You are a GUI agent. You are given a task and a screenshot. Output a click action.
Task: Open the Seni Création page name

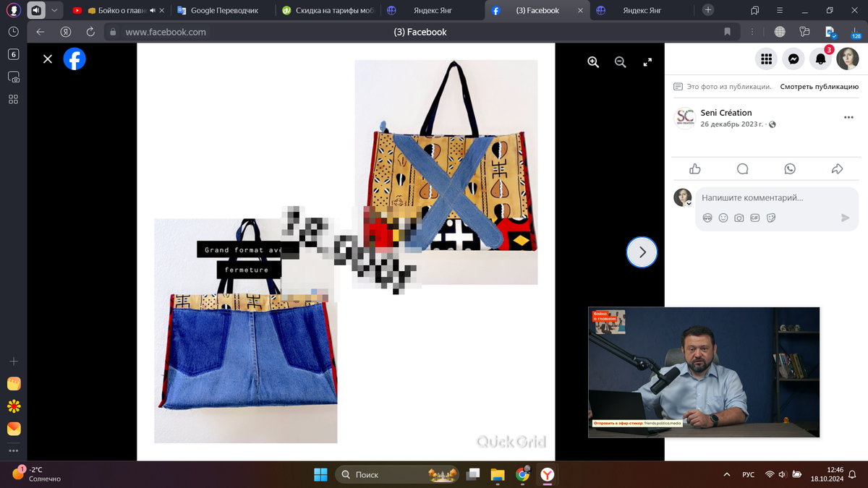[726, 113]
